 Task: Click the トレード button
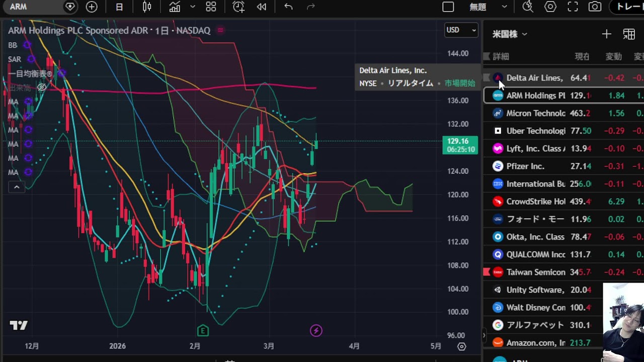coord(627,7)
